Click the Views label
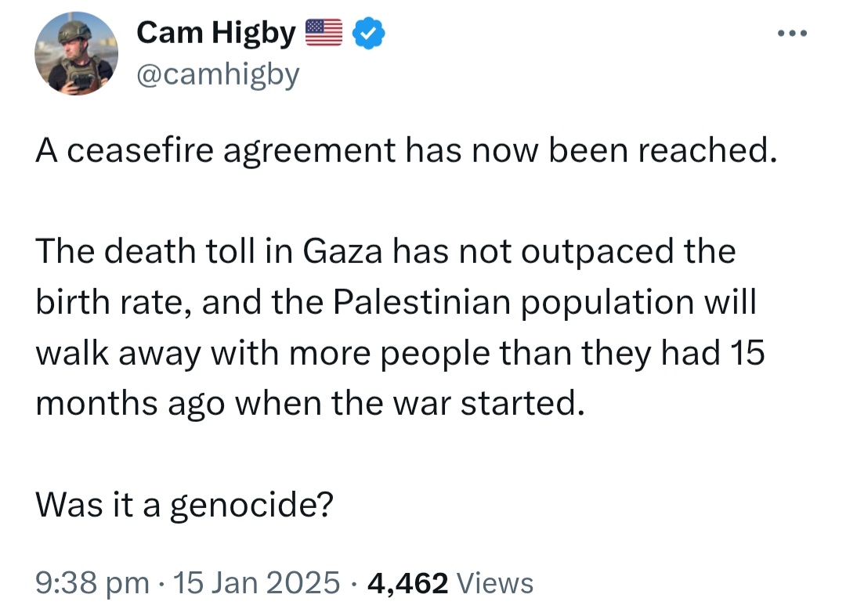Image resolution: width=846 pixels, height=616 pixels. pyautogui.click(x=495, y=583)
